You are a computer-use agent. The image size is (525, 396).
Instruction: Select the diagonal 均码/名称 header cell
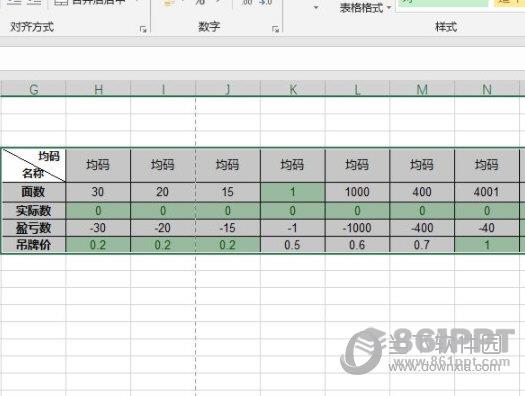click(33, 165)
